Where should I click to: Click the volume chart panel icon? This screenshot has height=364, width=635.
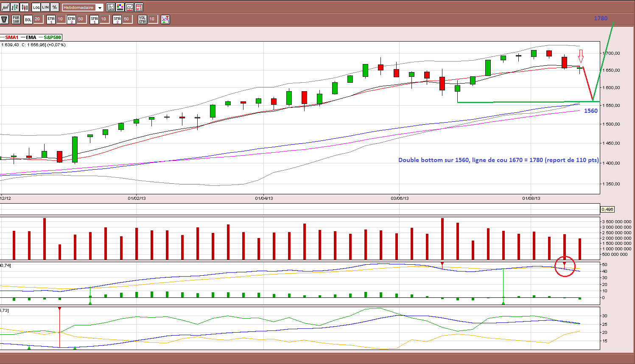pos(129,7)
